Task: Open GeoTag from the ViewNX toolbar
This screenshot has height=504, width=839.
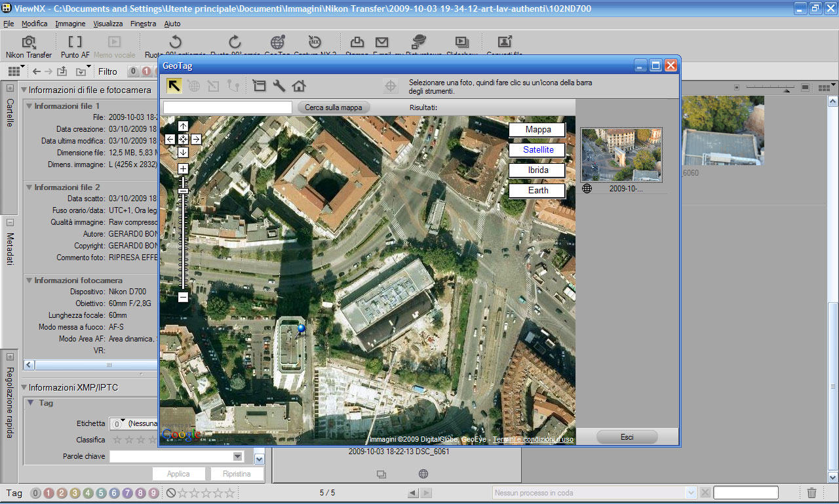Action: 278,42
